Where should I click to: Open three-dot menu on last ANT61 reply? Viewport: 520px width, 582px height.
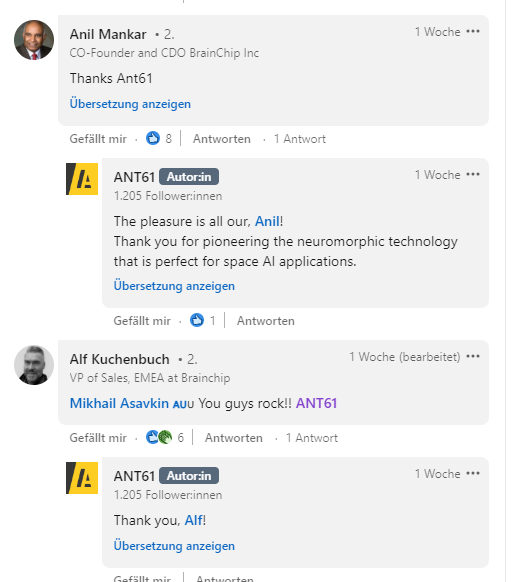pos(473,473)
